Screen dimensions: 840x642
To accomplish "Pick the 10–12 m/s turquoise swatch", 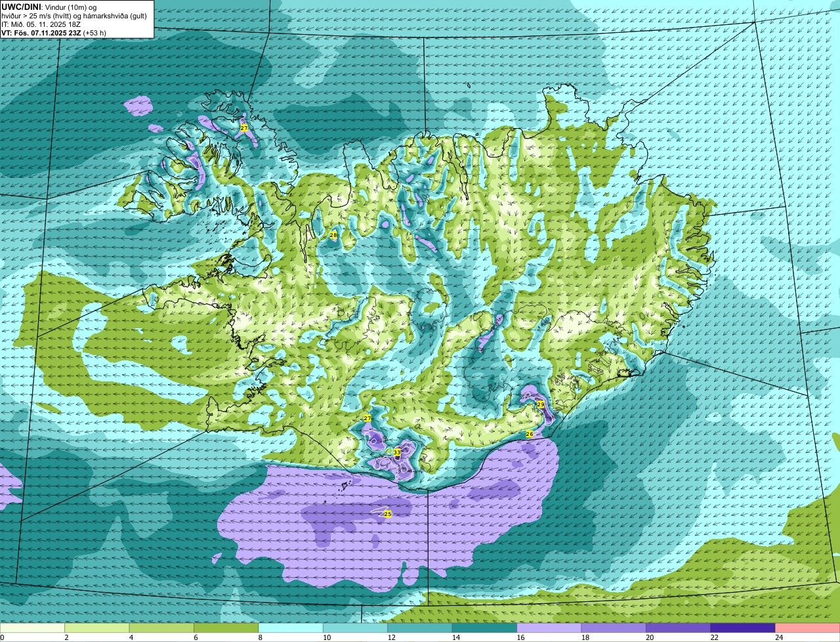I will pyautogui.click(x=356, y=628).
